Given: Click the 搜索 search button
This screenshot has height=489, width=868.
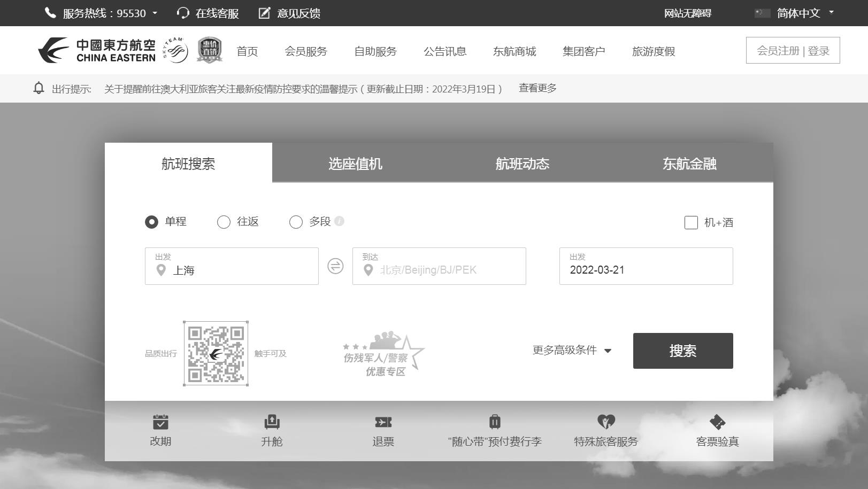Looking at the screenshot, I should (683, 351).
